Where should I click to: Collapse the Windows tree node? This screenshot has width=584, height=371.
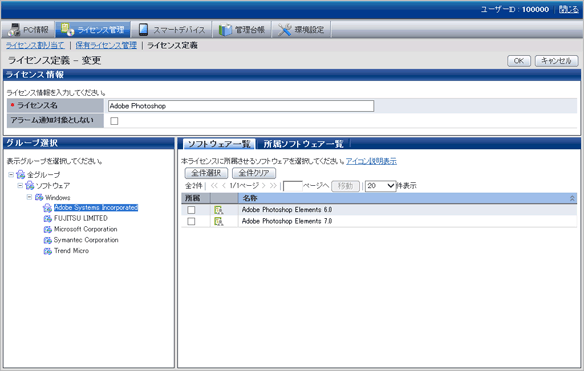(x=29, y=197)
